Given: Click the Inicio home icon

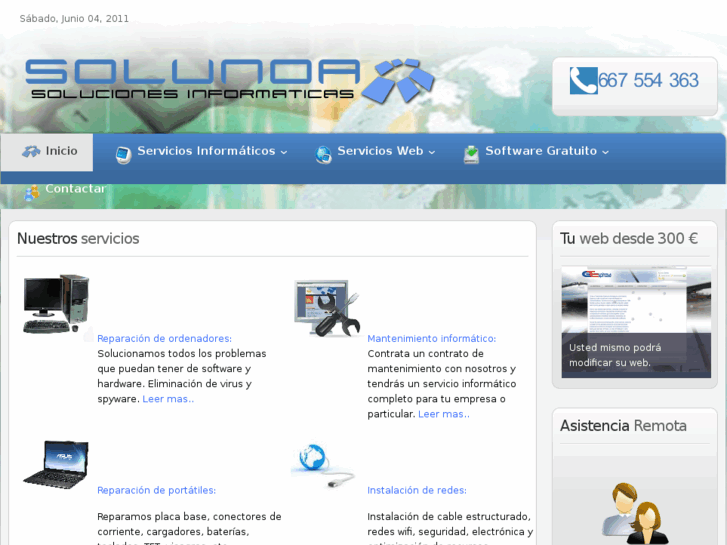Looking at the screenshot, I should point(31,151).
